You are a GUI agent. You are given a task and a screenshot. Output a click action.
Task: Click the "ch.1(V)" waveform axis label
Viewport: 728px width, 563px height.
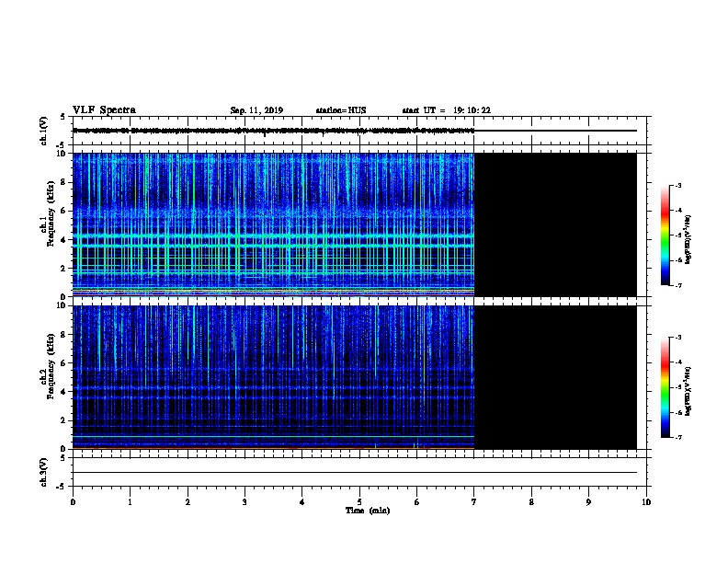pos(44,131)
